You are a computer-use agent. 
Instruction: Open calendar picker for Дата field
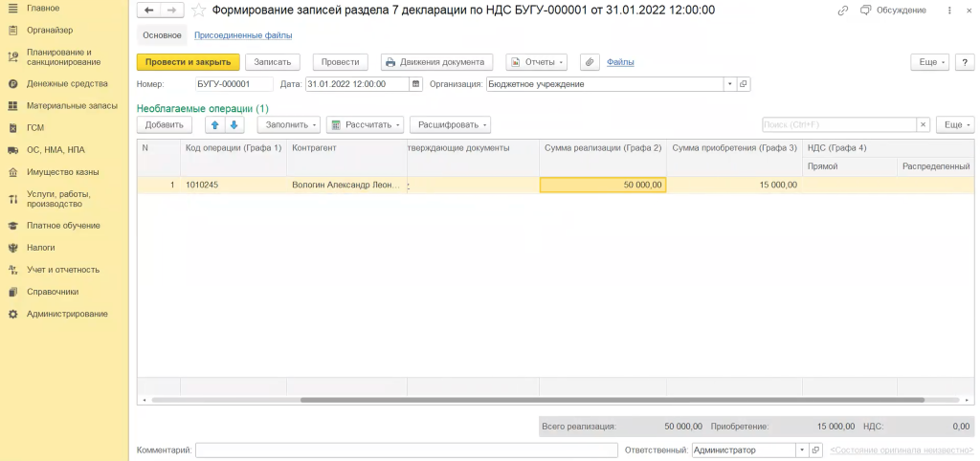coord(415,84)
